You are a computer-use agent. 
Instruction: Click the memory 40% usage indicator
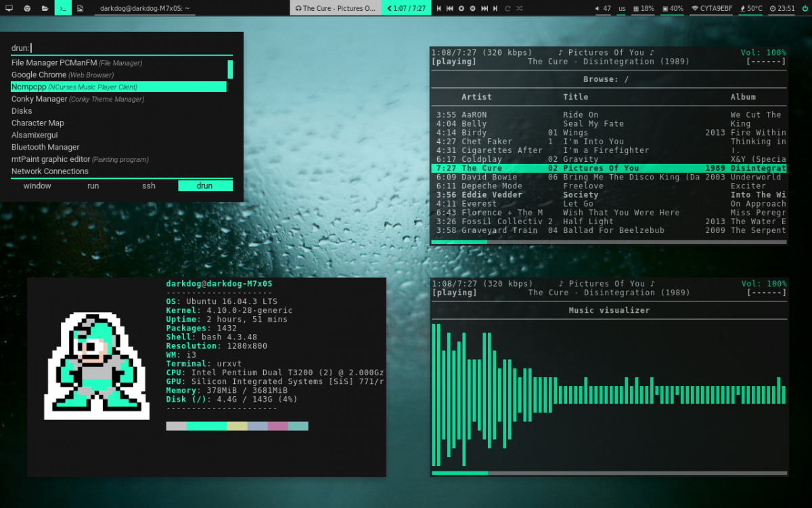pyautogui.click(x=673, y=8)
